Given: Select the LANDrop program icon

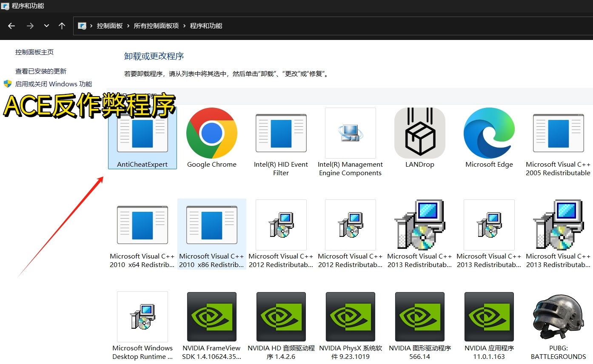Looking at the screenshot, I should [420, 133].
